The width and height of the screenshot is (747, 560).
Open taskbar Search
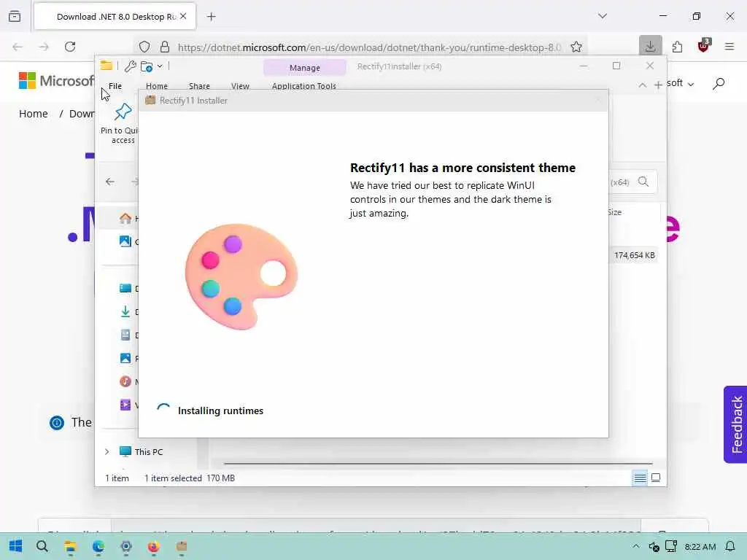42,546
